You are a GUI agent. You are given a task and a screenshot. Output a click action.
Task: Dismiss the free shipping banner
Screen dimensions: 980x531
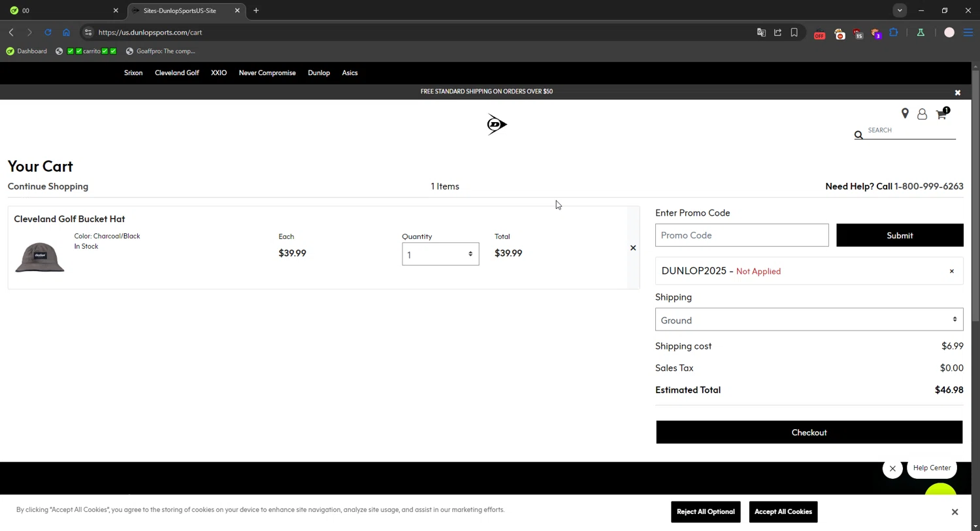pos(957,93)
